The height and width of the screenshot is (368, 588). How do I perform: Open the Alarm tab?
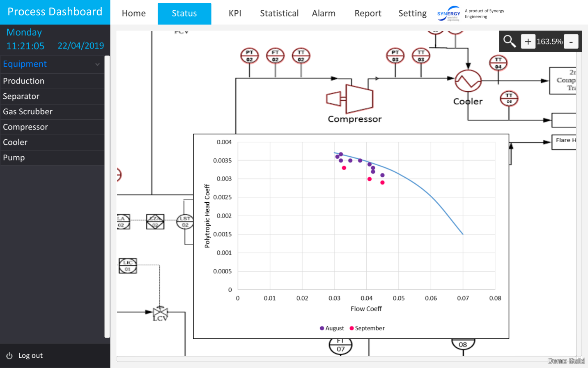[x=324, y=13]
